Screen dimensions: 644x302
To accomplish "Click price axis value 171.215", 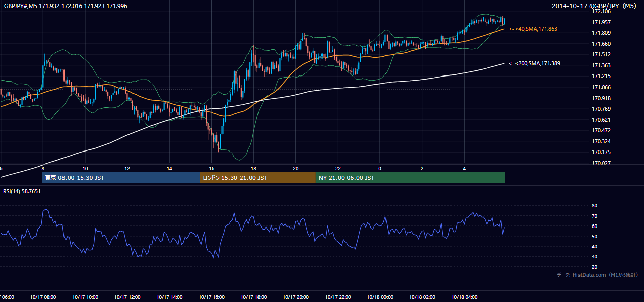I will coord(601,76).
